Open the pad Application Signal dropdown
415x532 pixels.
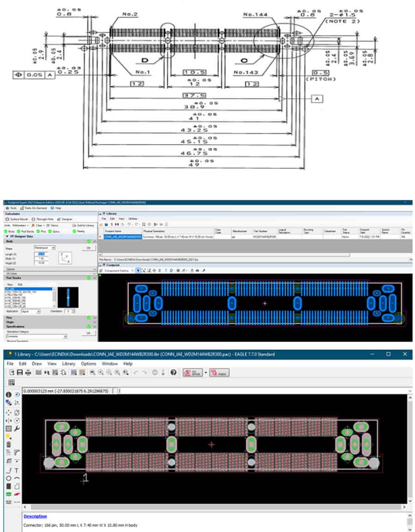pos(30,311)
